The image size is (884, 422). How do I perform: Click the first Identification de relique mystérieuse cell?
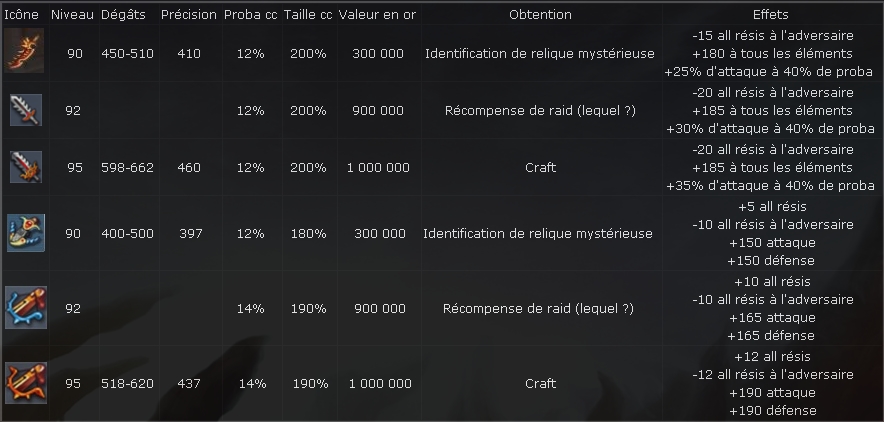coord(540,54)
